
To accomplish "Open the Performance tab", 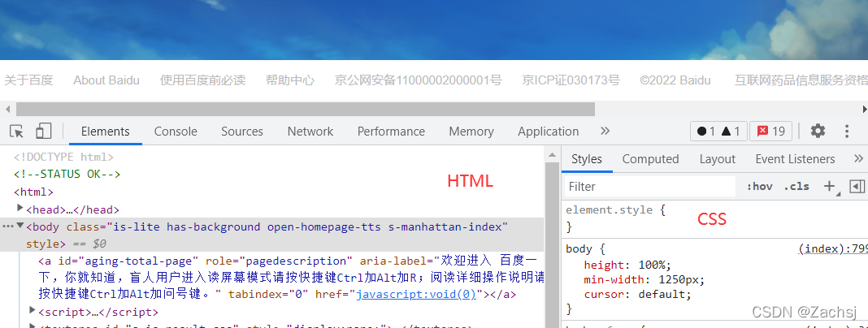I will 391,132.
